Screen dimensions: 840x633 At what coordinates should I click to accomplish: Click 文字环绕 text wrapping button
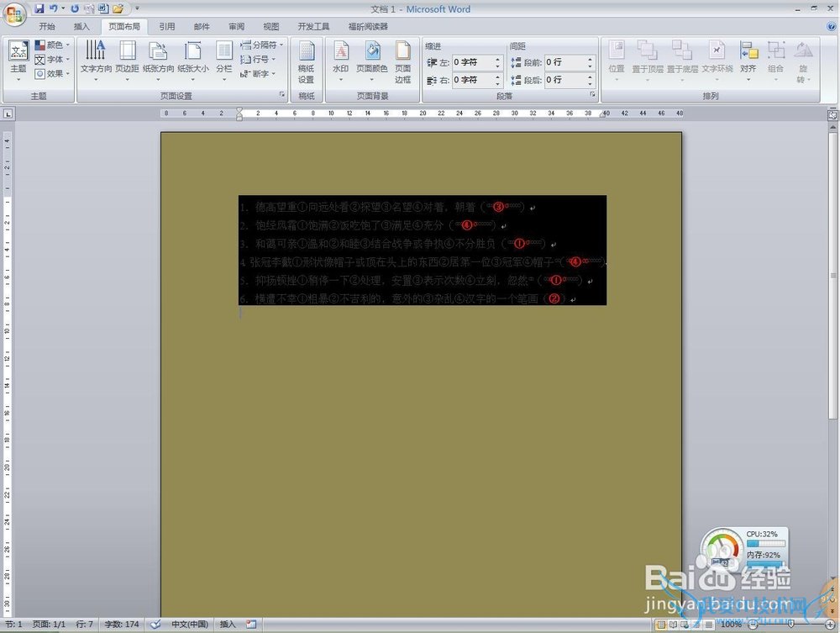click(717, 61)
